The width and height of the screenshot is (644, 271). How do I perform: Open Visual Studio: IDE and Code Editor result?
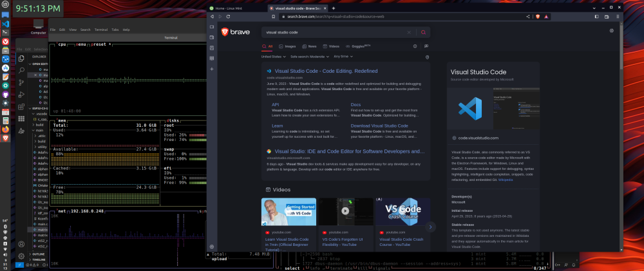(350, 151)
